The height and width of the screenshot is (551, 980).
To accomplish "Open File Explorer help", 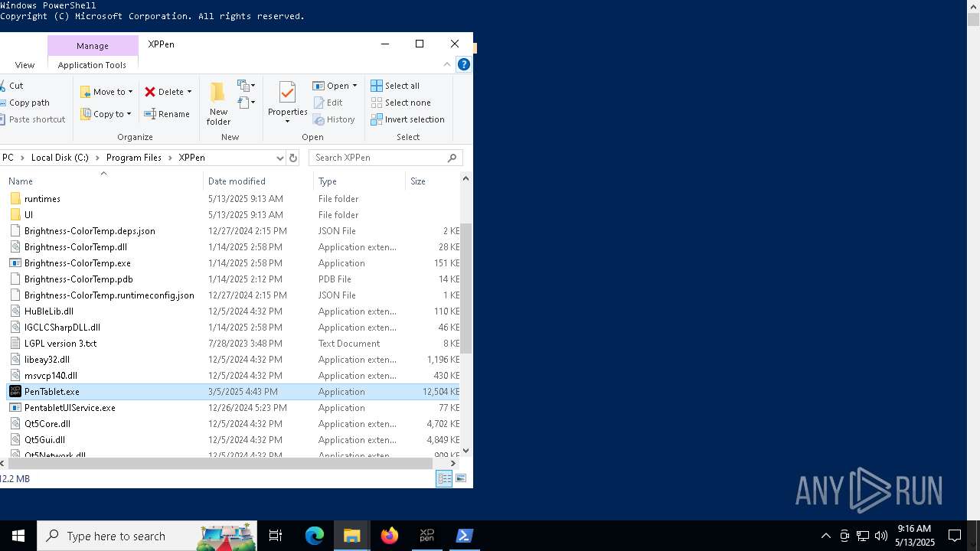I will [464, 65].
